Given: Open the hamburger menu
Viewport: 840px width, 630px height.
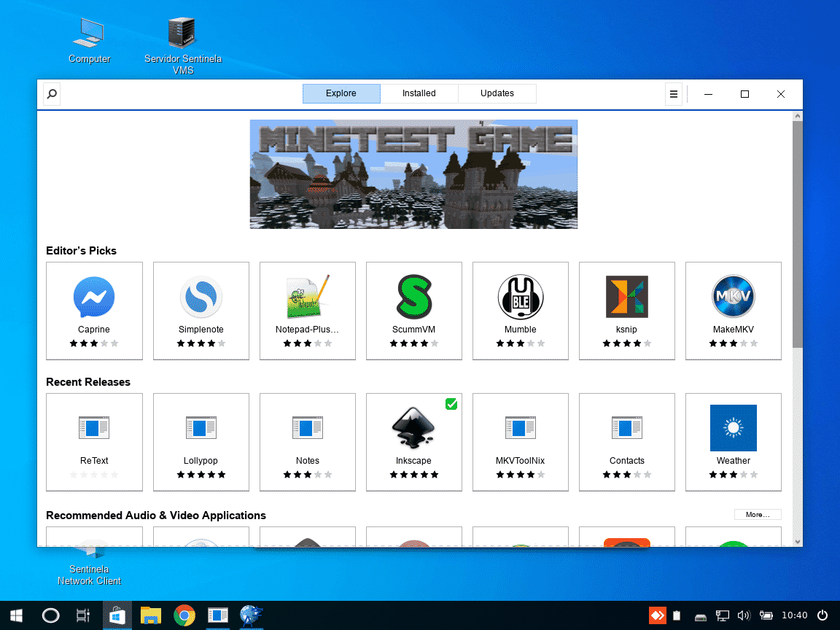Looking at the screenshot, I should click(673, 93).
